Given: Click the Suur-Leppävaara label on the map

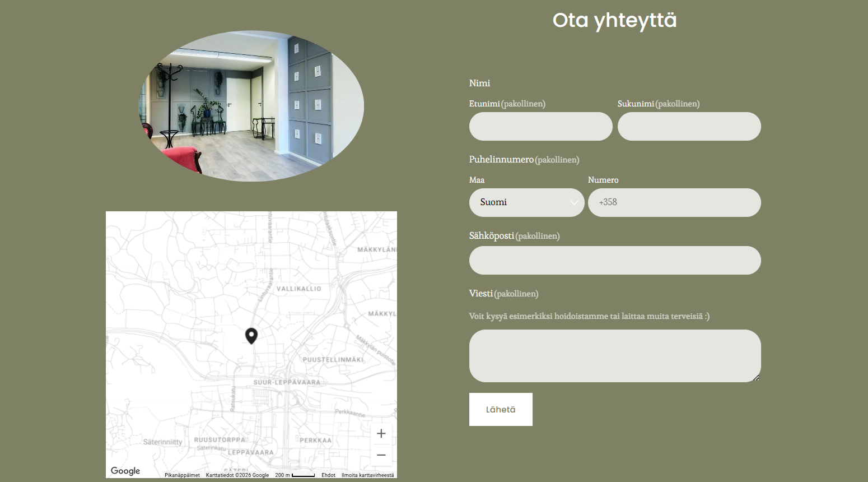Looking at the screenshot, I should [x=287, y=382].
